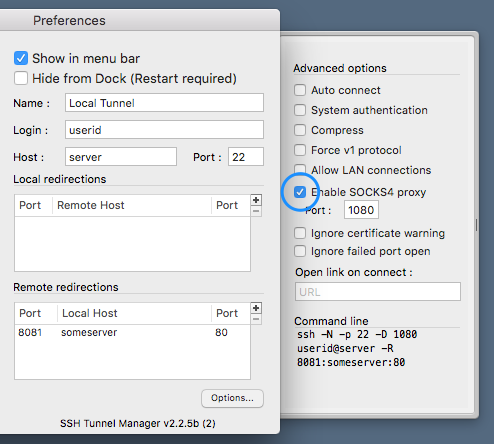494x444 pixels.
Task: Disable the Enable SOCKS4 proxy checkbox
Action: [300, 192]
